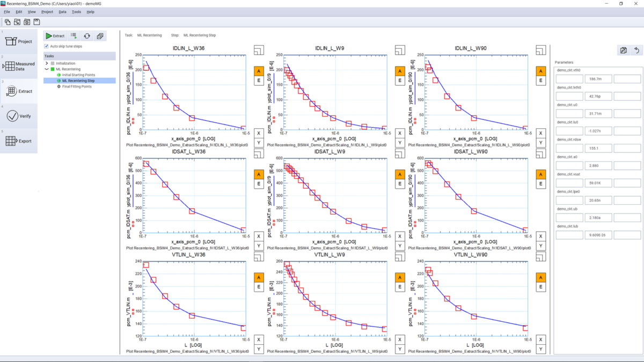Collapse the ML Recentering task tree
This screenshot has width=644, height=362.
[47, 69]
